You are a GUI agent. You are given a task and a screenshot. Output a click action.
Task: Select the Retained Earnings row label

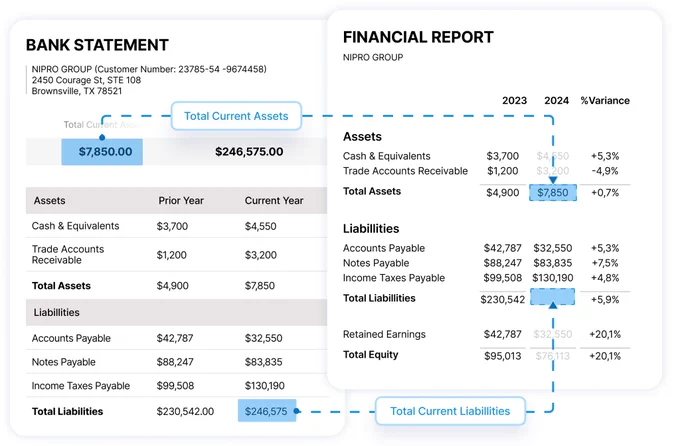(384, 334)
